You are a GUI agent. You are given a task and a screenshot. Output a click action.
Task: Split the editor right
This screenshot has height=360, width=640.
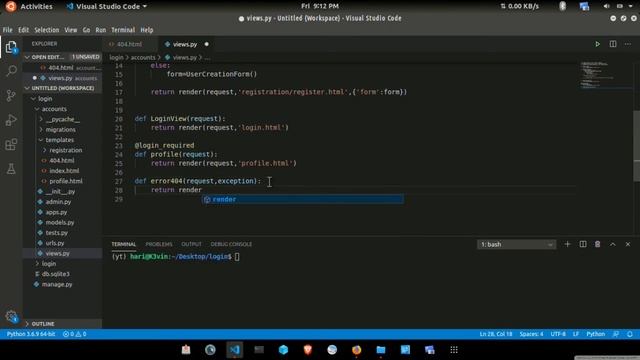613,44
